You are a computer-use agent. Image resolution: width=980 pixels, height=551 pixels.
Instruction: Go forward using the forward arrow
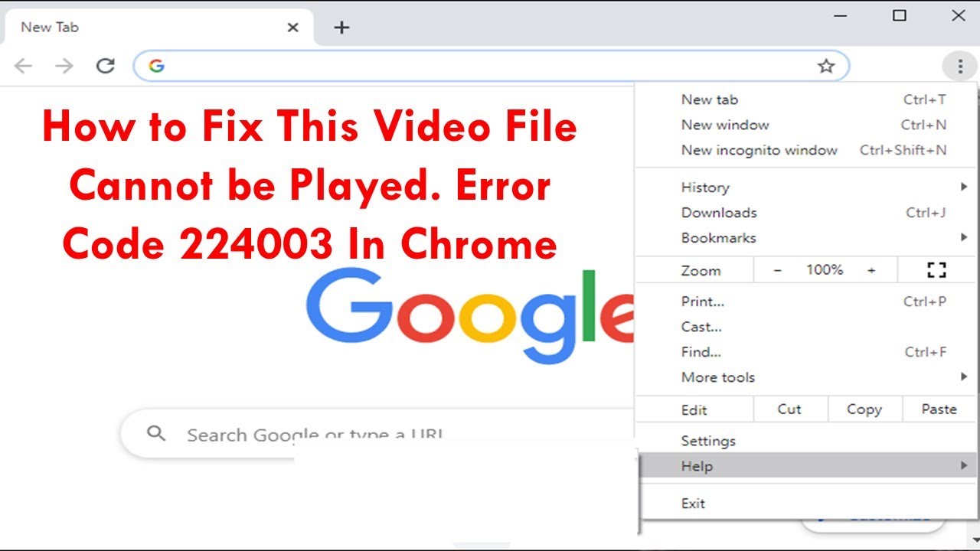(x=64, y=66)
